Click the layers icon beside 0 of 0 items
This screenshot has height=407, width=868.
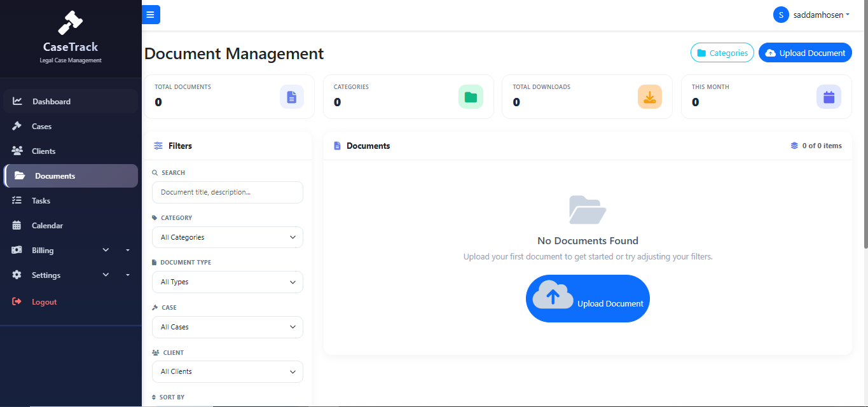pos(794,146)
